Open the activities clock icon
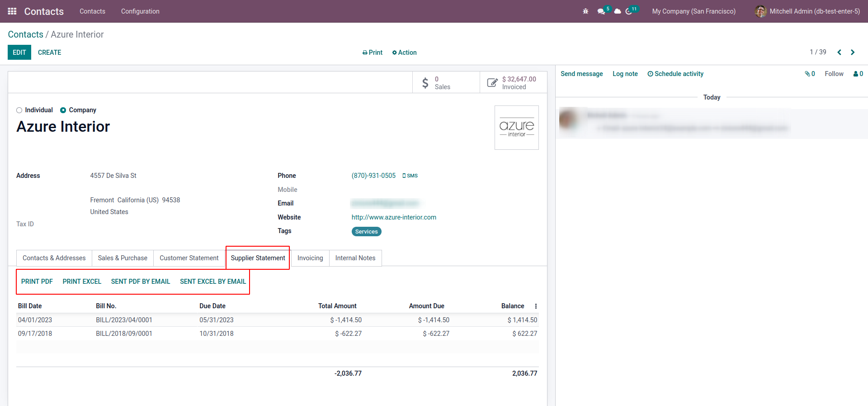The height and width of the screenshot is (406, 868). [629, 11]
